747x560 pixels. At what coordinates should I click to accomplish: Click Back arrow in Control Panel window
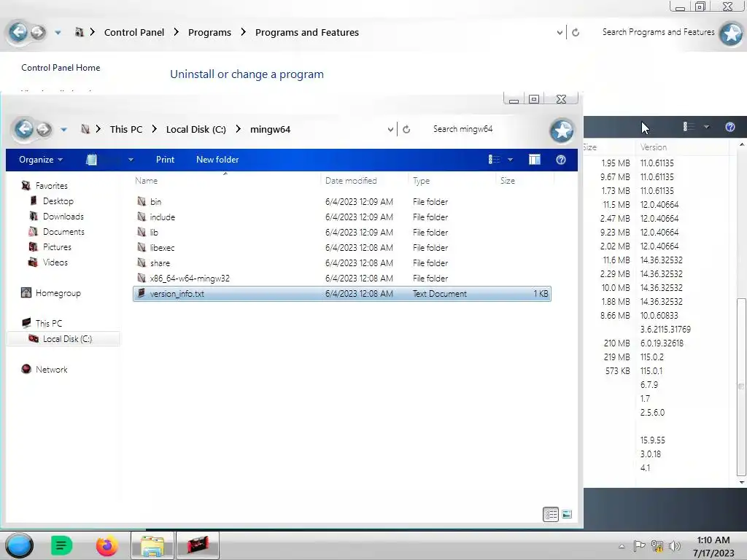click(18, 32)
